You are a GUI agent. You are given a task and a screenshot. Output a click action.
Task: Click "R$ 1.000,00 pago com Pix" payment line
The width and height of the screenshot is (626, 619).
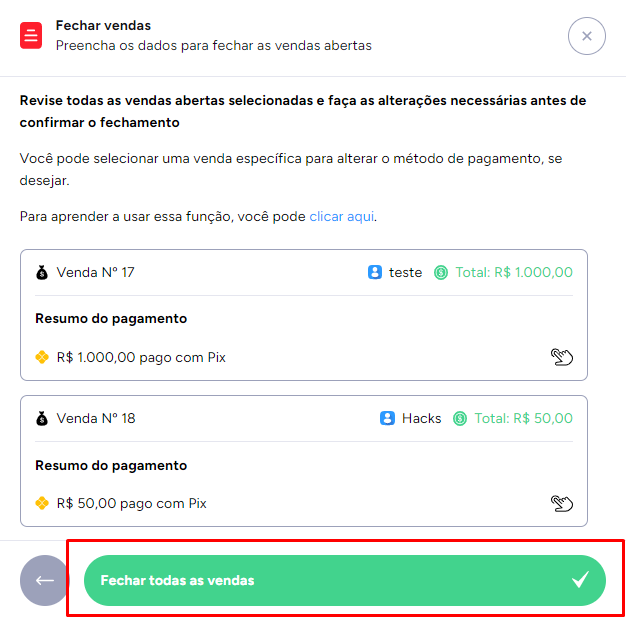141,357
